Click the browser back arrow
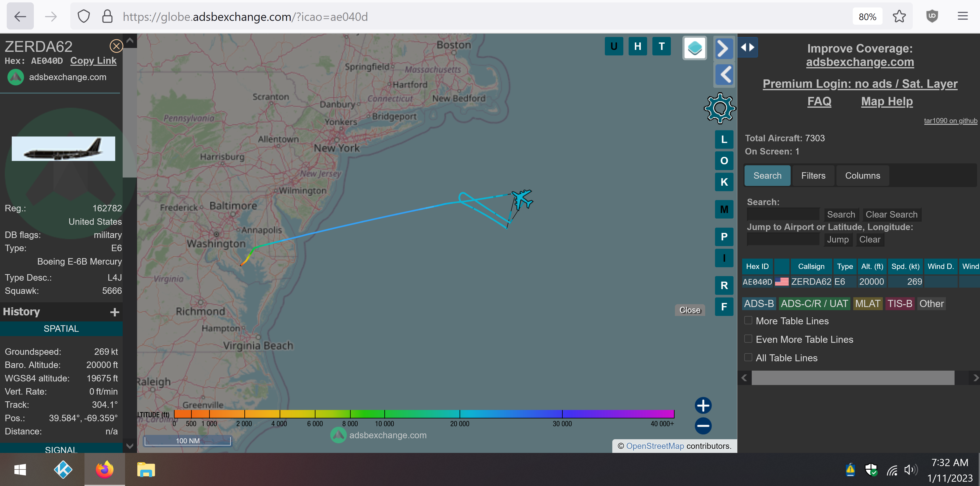980x486 pixels. [x=20, y=16]
